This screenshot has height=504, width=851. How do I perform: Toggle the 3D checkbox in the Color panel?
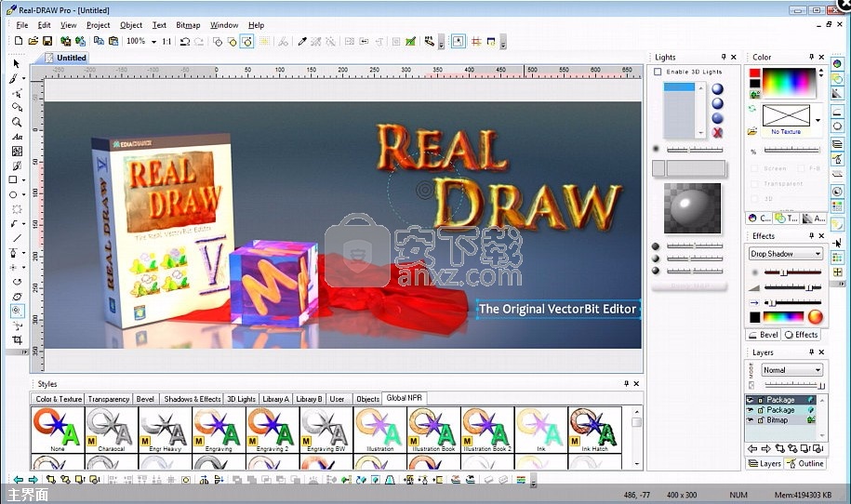(x=754, y=199)
